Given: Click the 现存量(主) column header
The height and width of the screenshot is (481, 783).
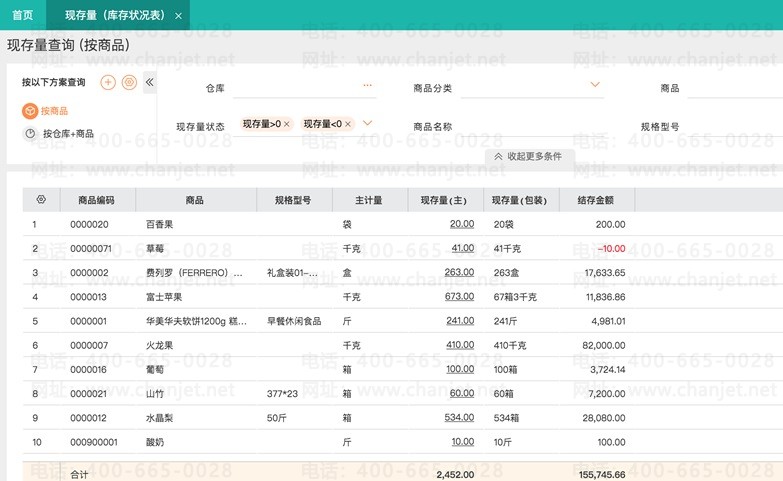Looking at the screenshot, I should (x=445, y=200).
